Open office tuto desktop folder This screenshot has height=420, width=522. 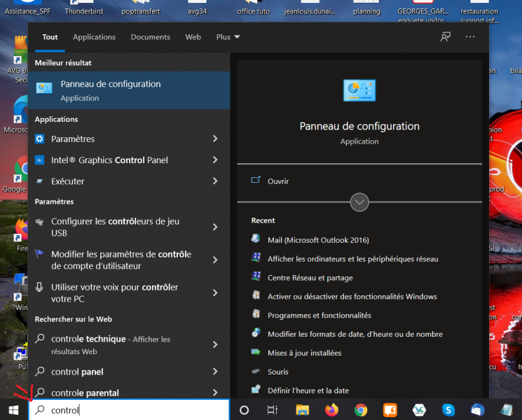pos(254,8)
